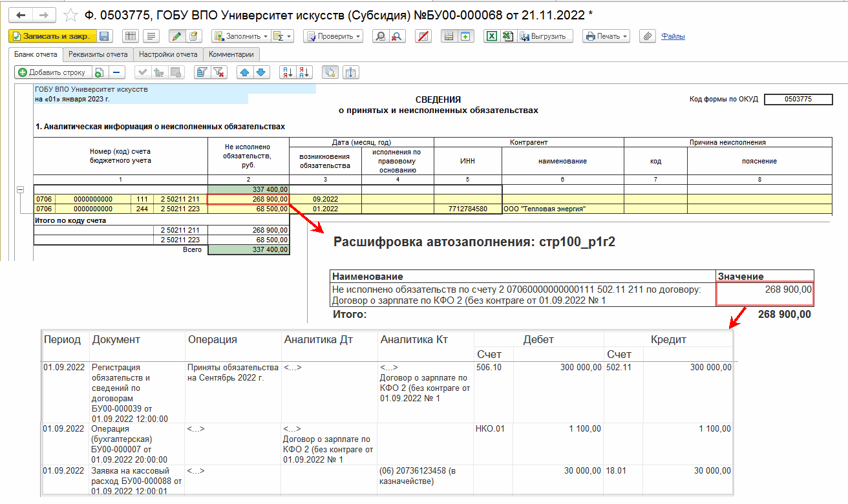Open the Печать dropdown

coord(606,36)
